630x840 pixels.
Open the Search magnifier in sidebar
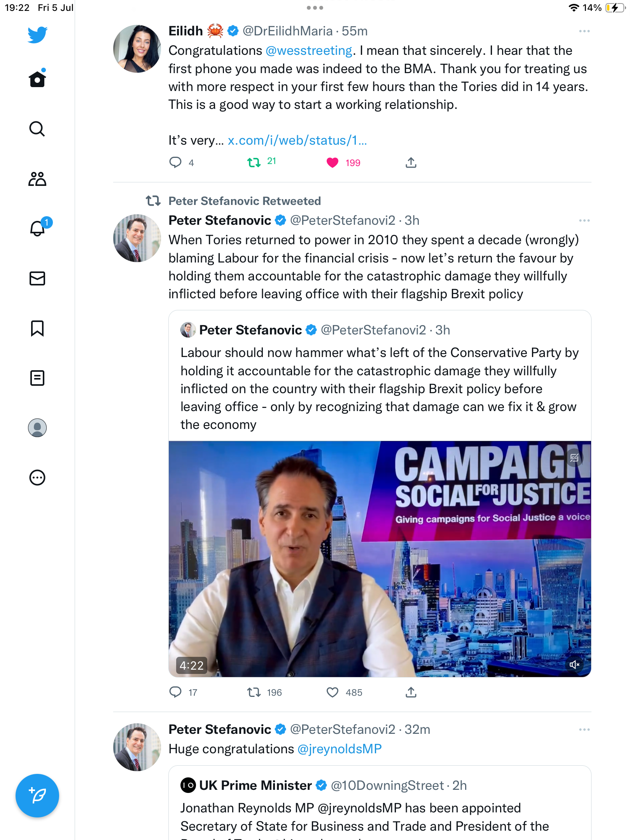pyautogui.click(x=37, y=129)
